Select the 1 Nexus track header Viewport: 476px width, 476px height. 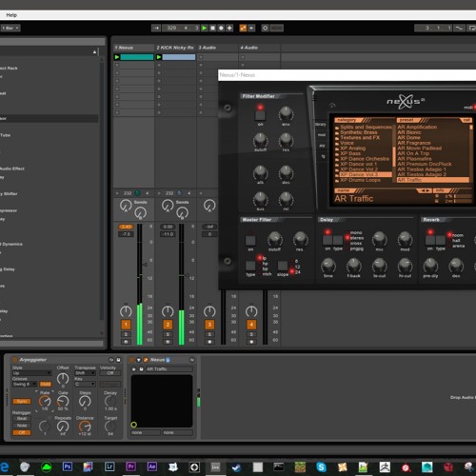pos(134,48)
